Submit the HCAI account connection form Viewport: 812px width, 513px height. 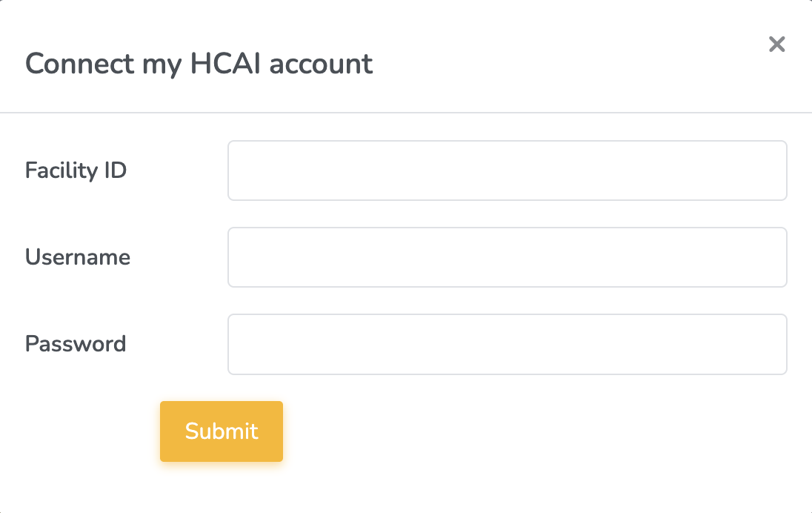click(x=221, y=431)
